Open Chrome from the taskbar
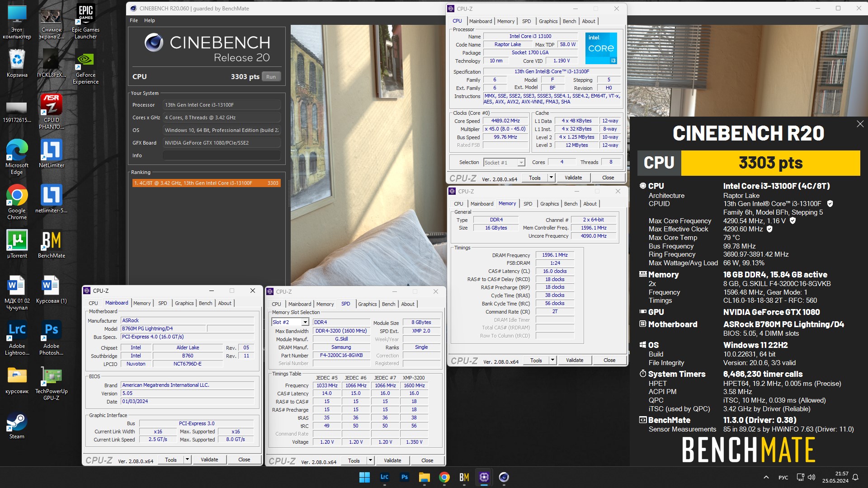 pos(444,477)
